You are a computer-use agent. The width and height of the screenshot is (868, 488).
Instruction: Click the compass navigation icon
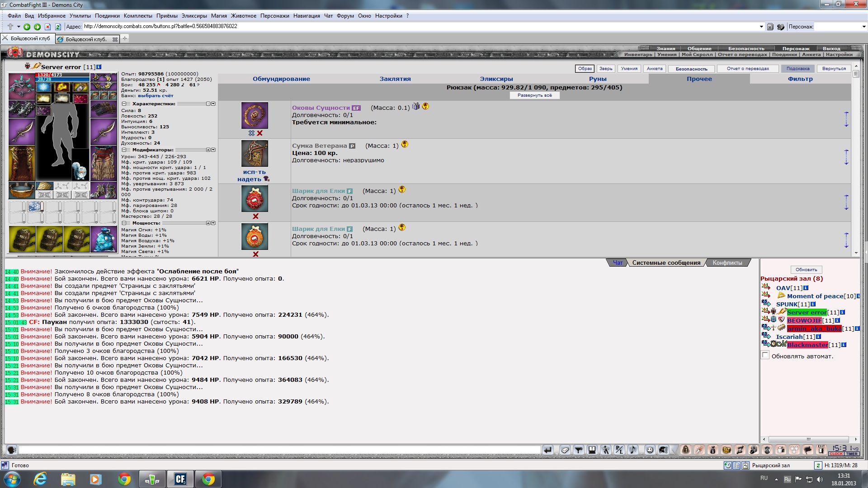[x=699, y=450]
